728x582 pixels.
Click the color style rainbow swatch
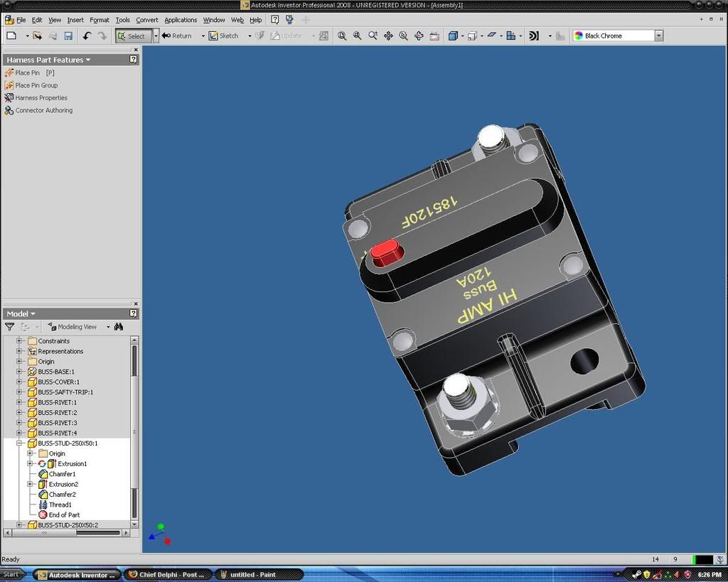tap(579, 36)
